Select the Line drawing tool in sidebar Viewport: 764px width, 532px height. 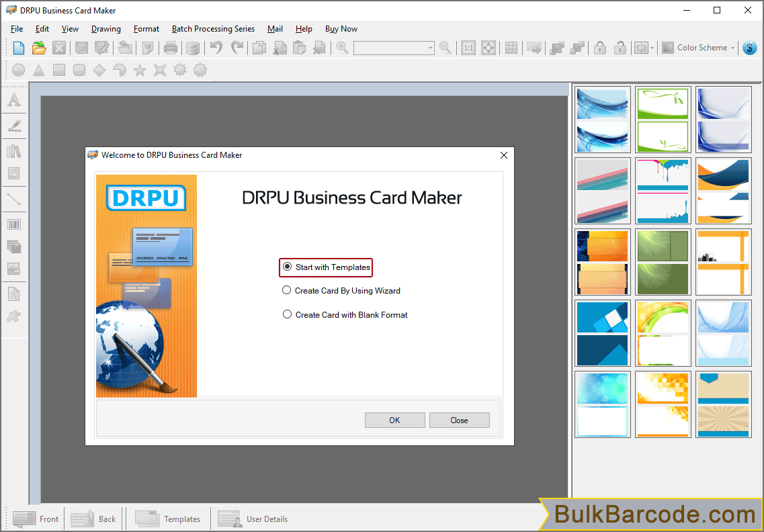tap(14, 199)
